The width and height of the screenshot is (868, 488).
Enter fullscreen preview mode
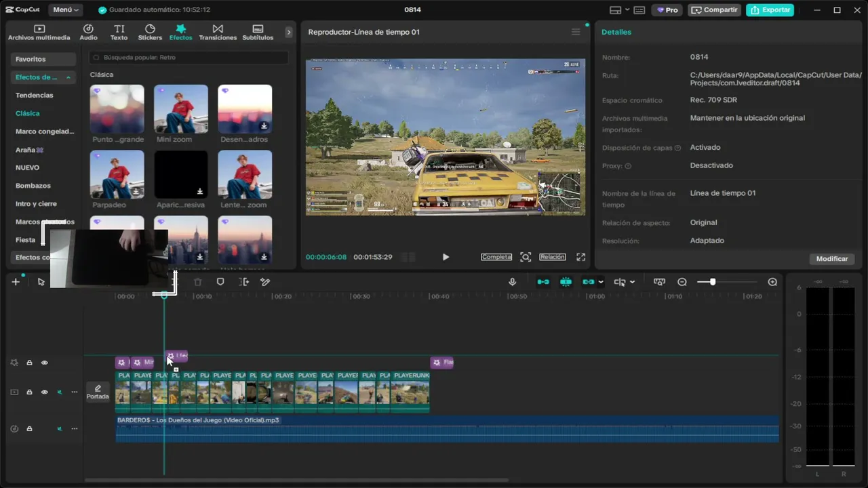(580, 258)
